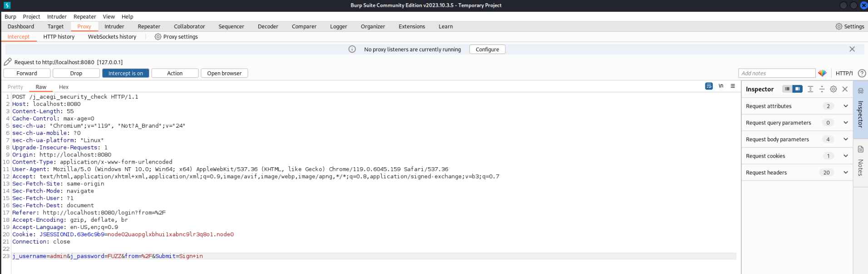Switch to the Organizer tab
This screenshot has height=274, width=868.
[373, 26]
